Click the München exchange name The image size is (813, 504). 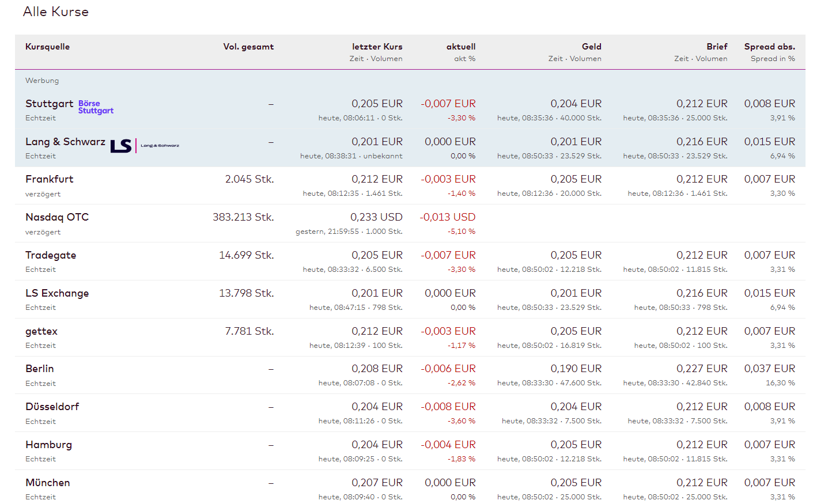coord(48,483)
